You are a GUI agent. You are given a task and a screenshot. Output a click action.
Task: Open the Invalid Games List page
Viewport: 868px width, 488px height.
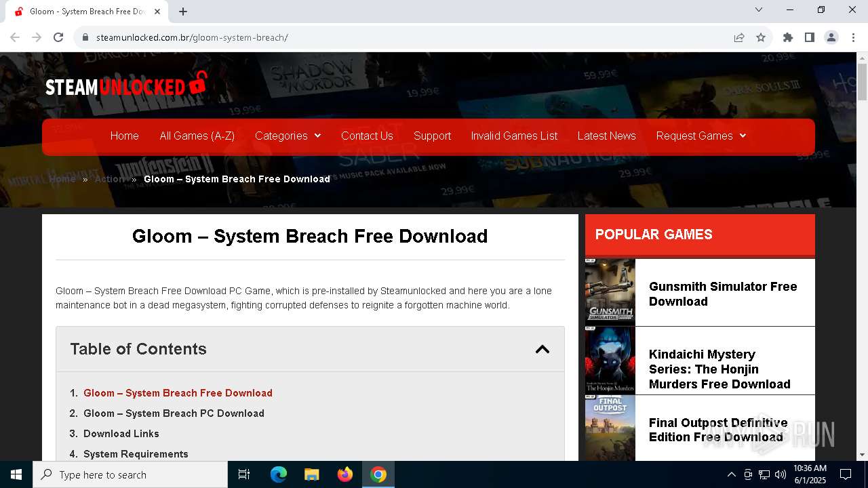[514, 136]
